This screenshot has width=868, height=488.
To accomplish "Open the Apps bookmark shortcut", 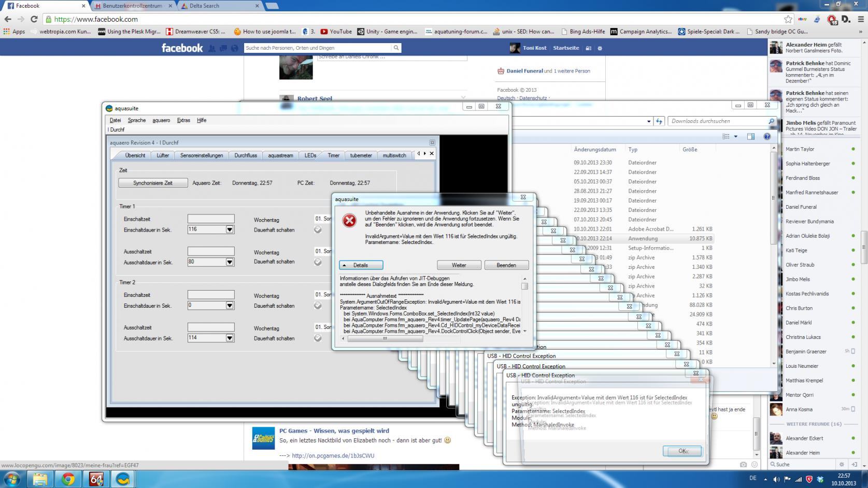I will click(x=15, y=32).
